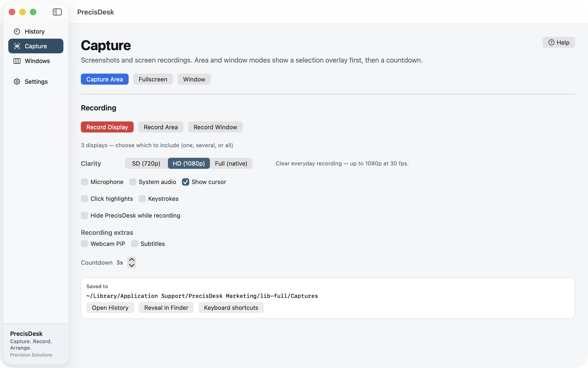Increase countdown with the up arrow
The width and height of the screenshot is (588, 368).
132,260
